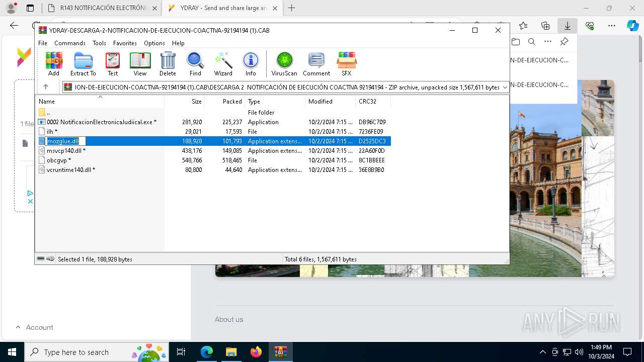Click the drive icon in status bar
This screenshot has height=362, width=644.
pos(41,259)
